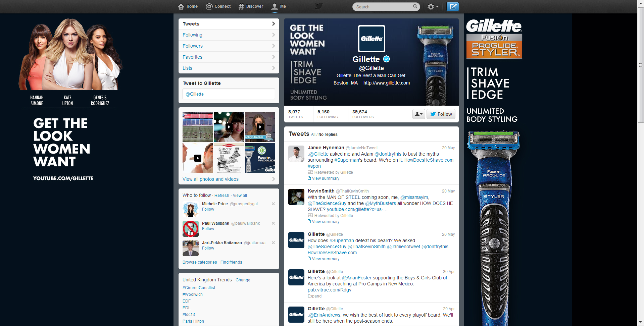Click the Gillette profile logo image
644x326 pixels.
[x=371, y=39]
